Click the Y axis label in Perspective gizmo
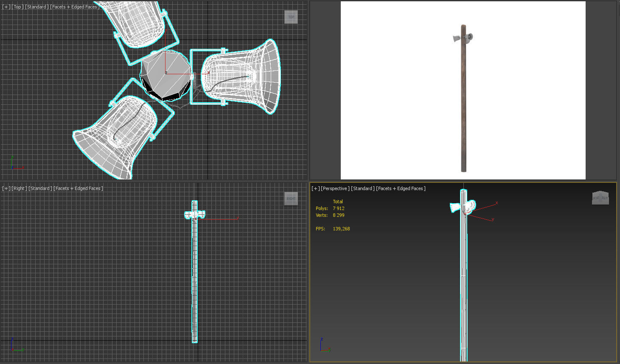620x364 pixels. (493, 219)
